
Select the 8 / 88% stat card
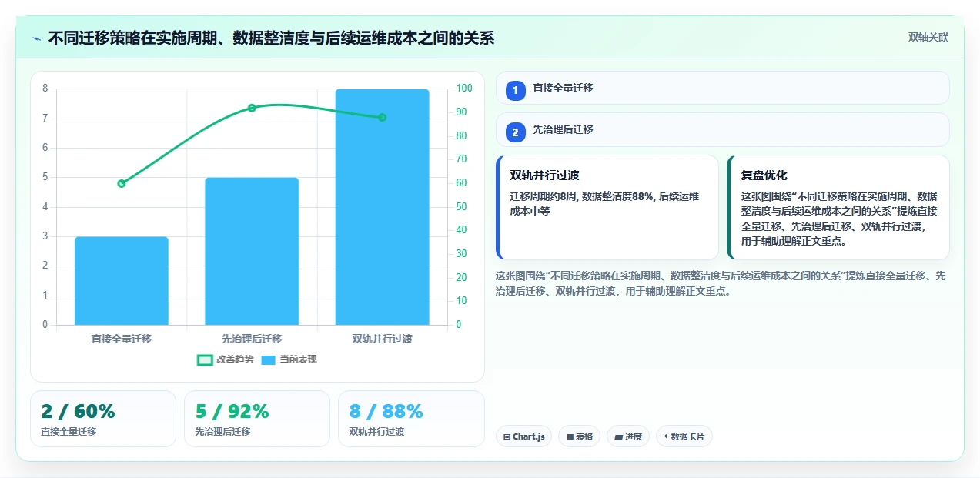click(x=411, y=419)
